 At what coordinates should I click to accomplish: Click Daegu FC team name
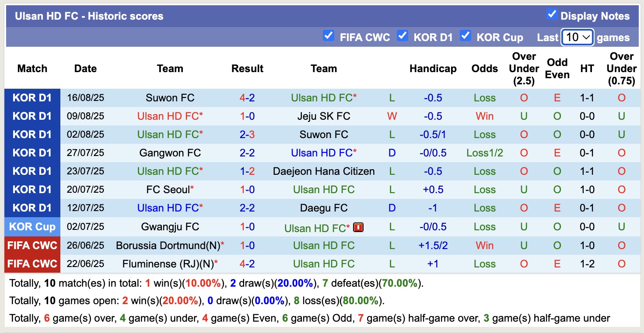coord(324,208)
